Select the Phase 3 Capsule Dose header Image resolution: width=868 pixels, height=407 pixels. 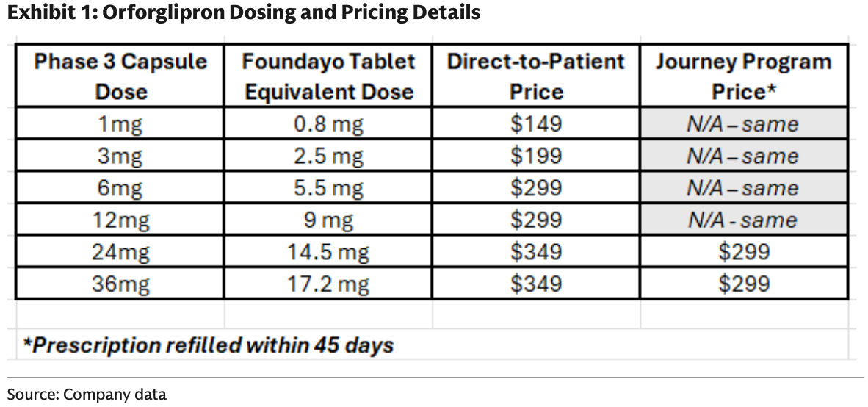[120, 76]
